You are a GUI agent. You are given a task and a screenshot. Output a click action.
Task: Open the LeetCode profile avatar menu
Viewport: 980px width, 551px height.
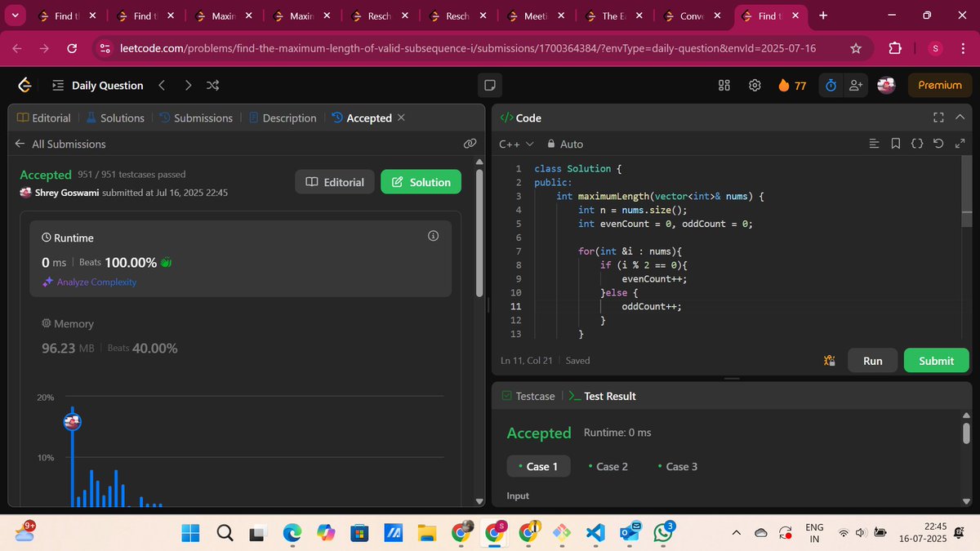tap(886, 85)
